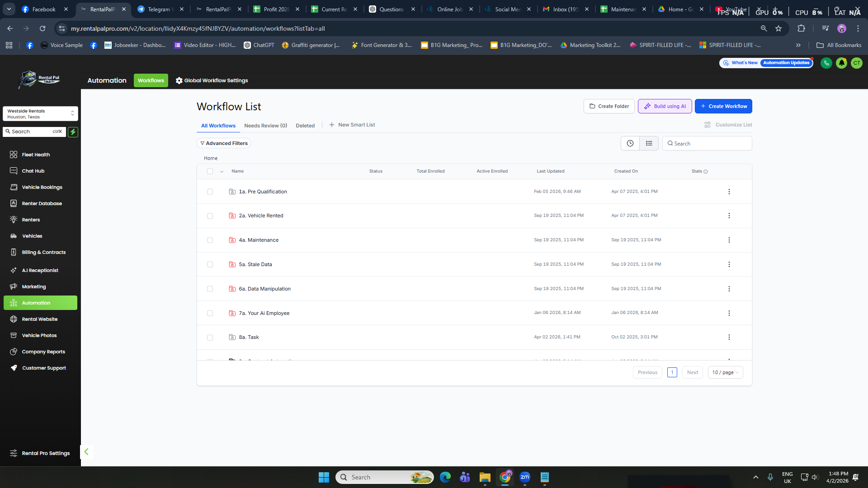Check the 2a. Vehicle Rented row

click(x=210, y=216)
